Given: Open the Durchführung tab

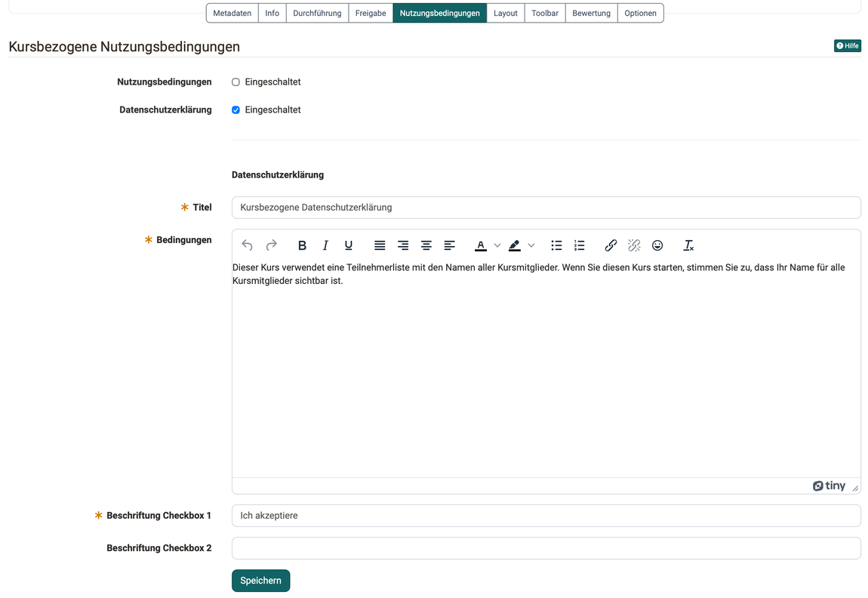Looking at the screenshot, I should coord(317,14).
